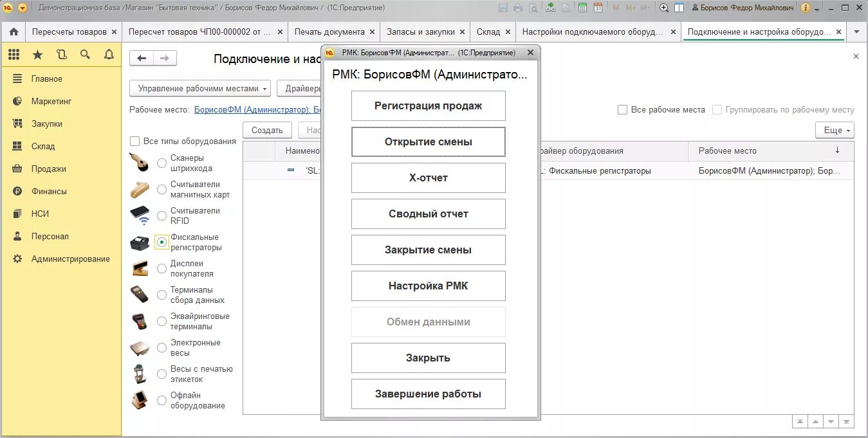Select Сканеры штрихкода radio button
The height and width of the screenshot is (438, 868).
pos(162,163)
